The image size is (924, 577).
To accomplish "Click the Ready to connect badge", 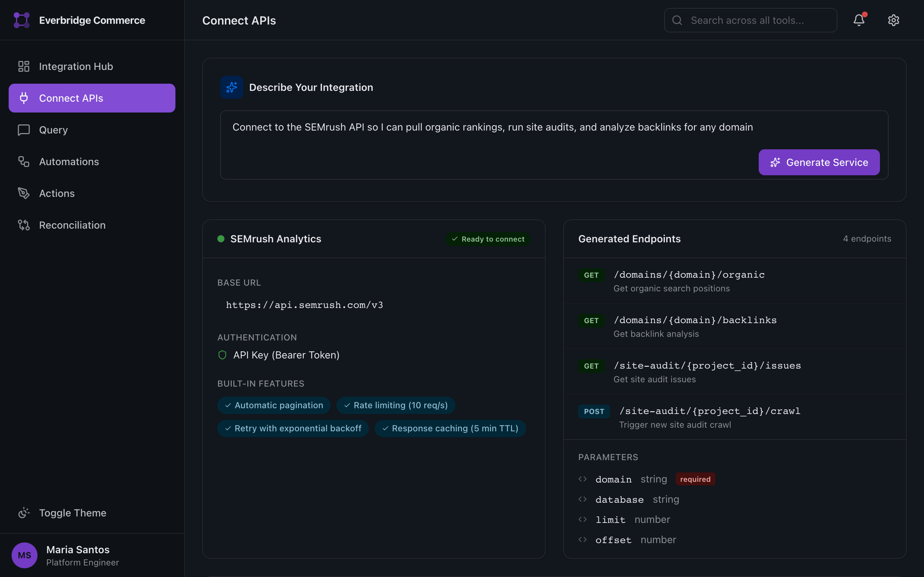I will pos(488,239).
